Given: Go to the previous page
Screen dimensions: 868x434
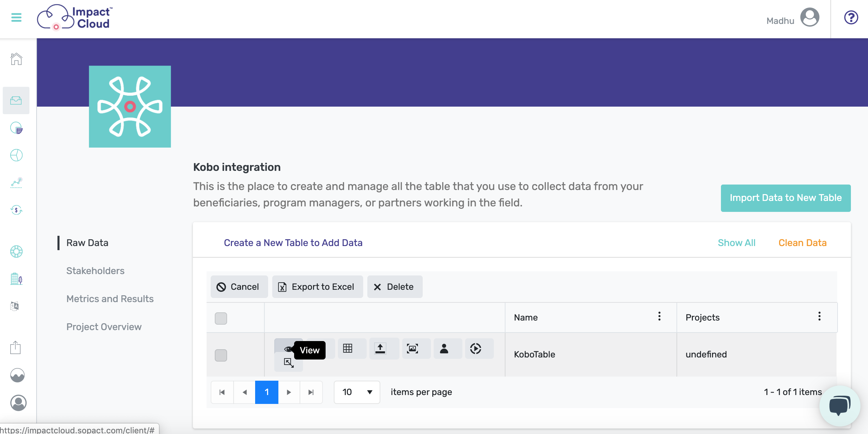Looking at the screenshot, I should [x=244, y=392].
